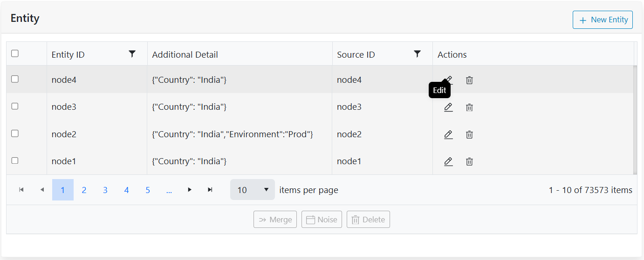The height and width of the screenshot is (260, 644).
Task: Jump to the first page arrow
Action: pos(21,190)
